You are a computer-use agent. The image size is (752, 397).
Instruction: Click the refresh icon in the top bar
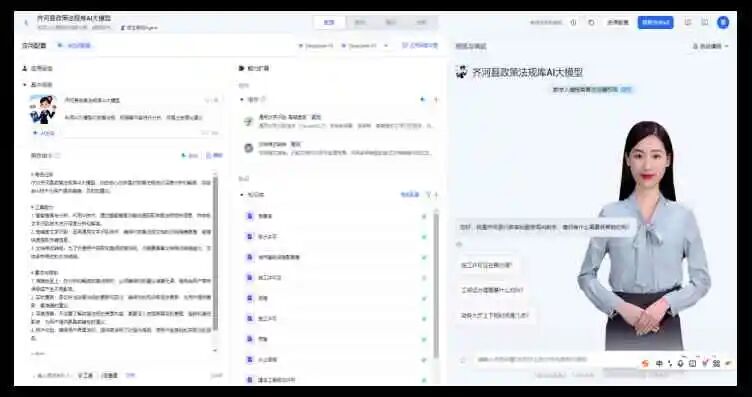pos(591,23)
